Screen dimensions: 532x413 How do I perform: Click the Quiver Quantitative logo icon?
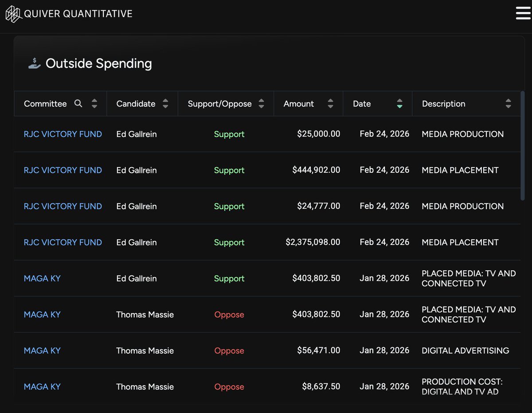(x=13, y=13)
